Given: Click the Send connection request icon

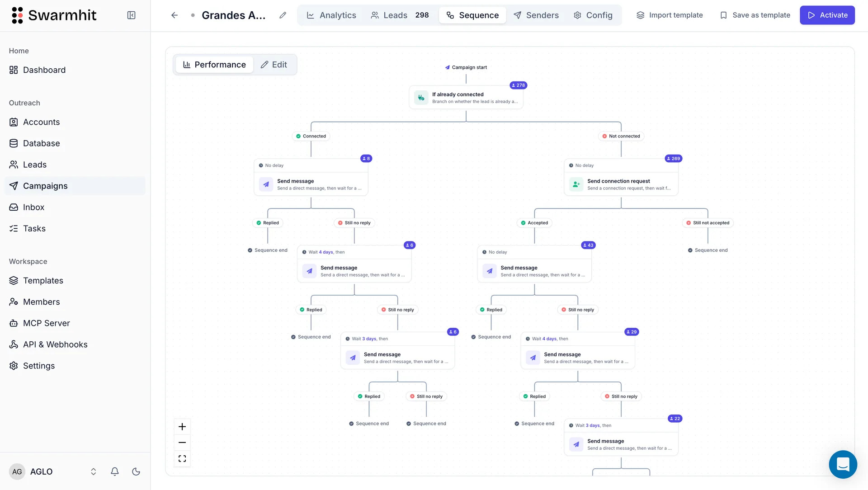Looking at the screenshot, I should (576, 184).
